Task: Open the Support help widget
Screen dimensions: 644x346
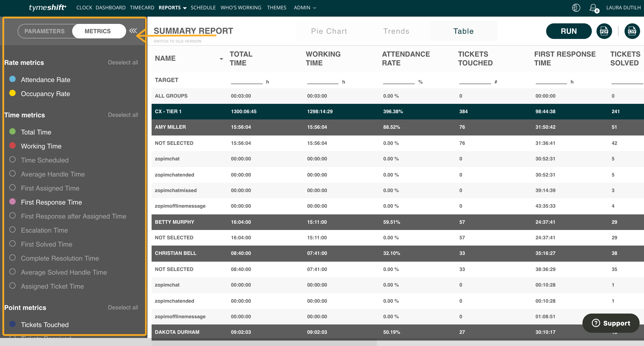Action: (x=611, y=323)
